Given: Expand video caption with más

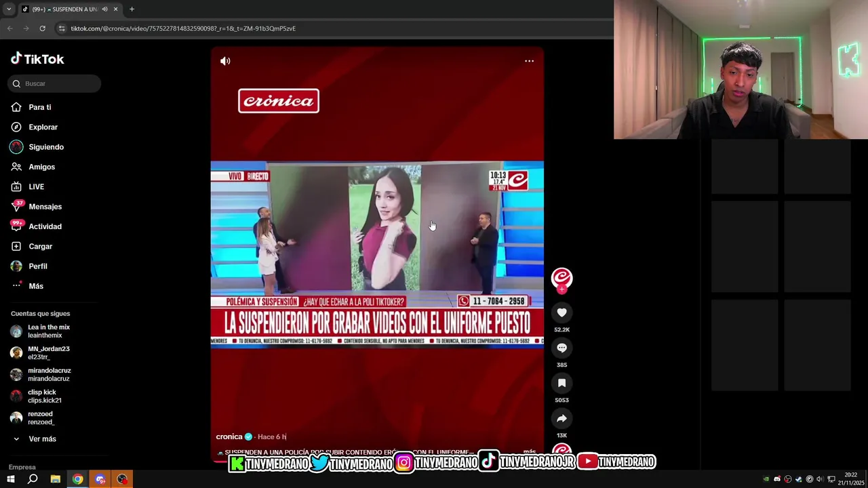Looking at the screenshot, I should point(530,451).
